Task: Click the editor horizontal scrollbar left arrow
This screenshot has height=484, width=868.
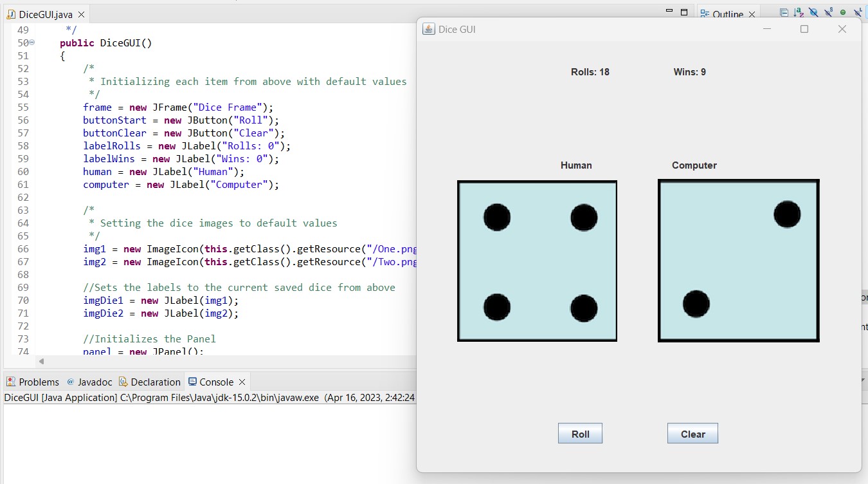Action: tap(42, 361)
